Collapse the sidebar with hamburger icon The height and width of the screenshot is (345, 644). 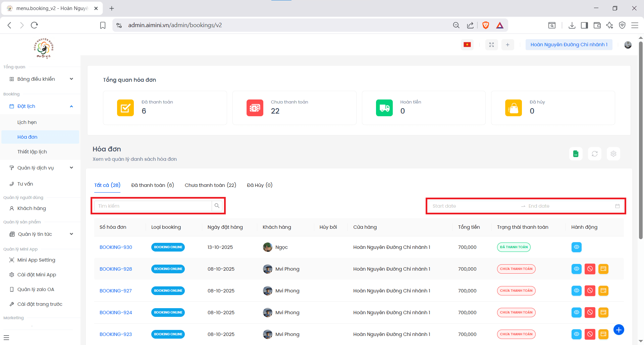(6, 338)
